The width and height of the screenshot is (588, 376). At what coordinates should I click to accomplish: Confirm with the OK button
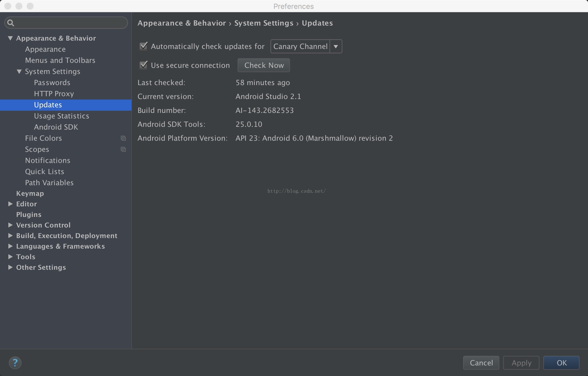pyautogui.click(x=561, y=363)
